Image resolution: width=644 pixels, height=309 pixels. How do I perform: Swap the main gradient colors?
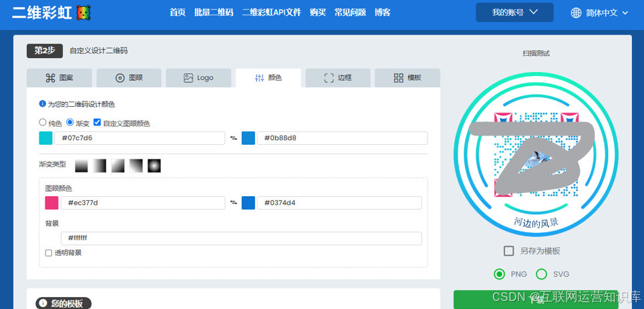pos(234,138)
